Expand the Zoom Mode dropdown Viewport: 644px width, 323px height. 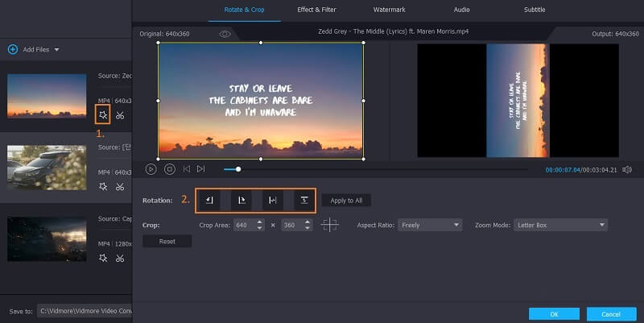point(560,226)
